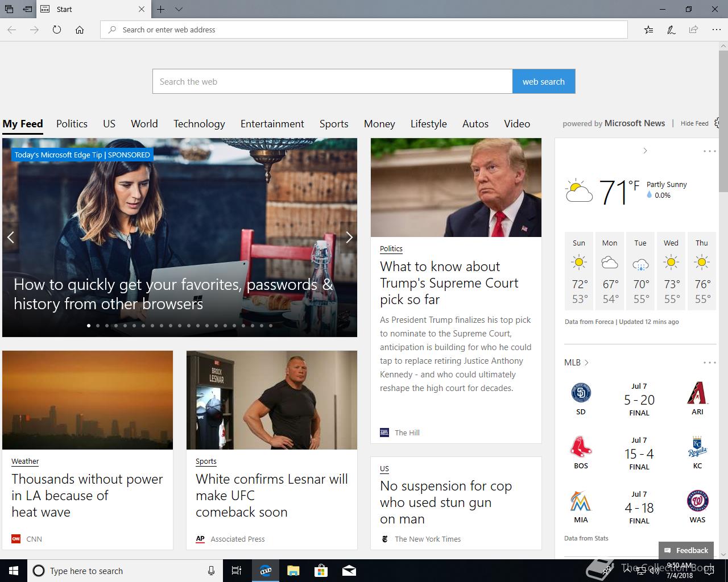The image size is (728, 582).
Task: Refresh the page
Action: tap(57, 30)
